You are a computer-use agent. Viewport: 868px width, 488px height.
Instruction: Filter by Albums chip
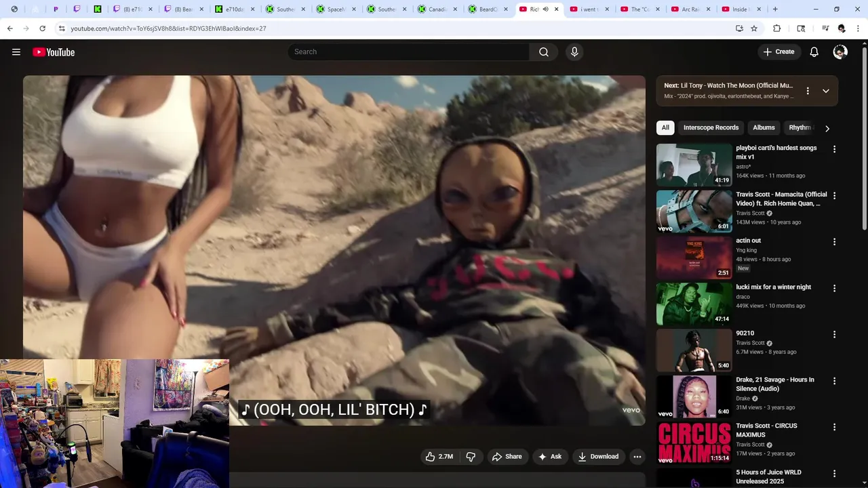pos(764,127)
